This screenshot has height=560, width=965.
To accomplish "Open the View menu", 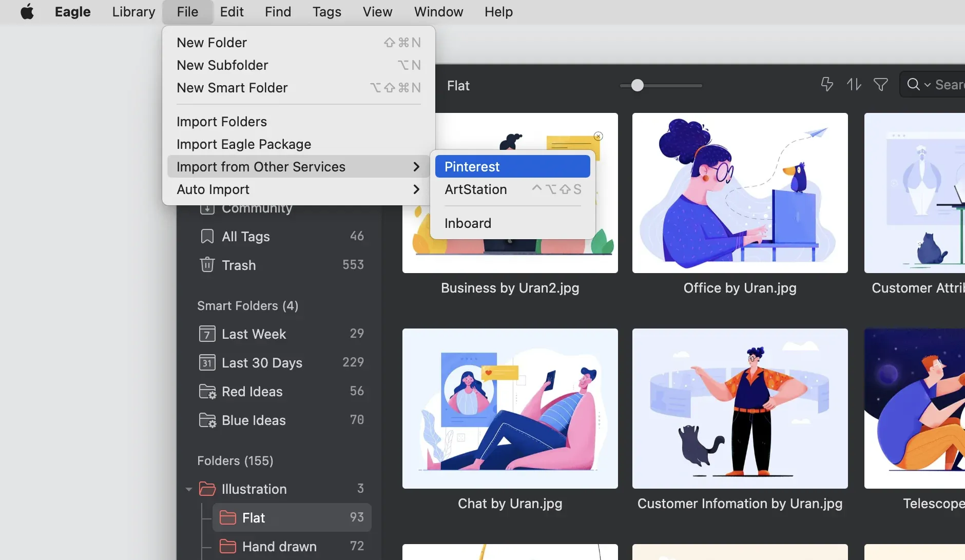I will click(x=377, y=11).
